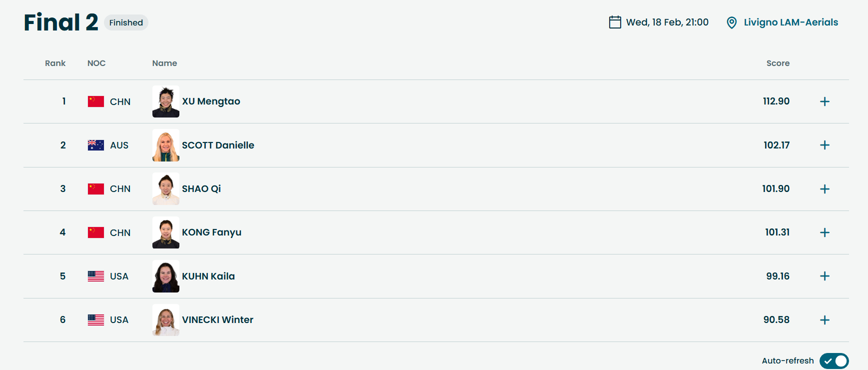This screenshot has width=868, height=370.
Task: Click China flag in SHAO Qi row
Action: pos(96,189)
